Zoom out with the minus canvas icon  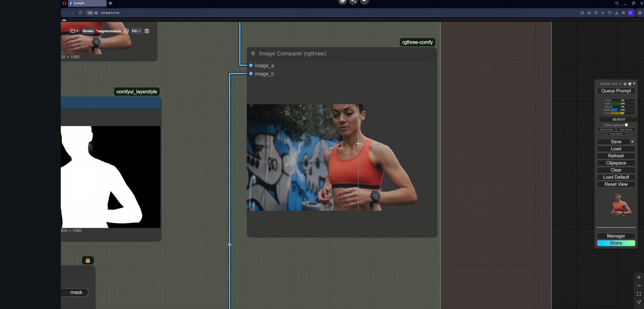click(639, 286)
